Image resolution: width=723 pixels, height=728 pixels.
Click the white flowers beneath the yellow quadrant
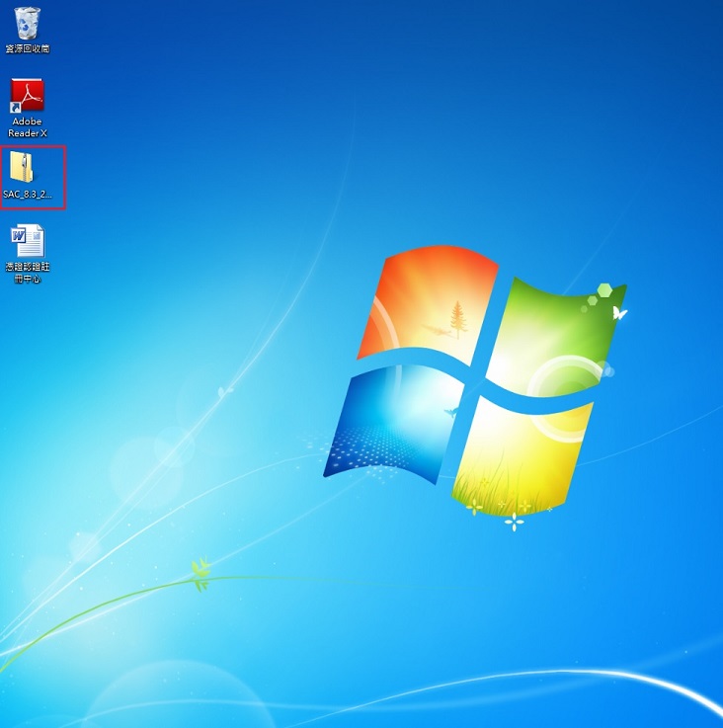tap(513, 520)
